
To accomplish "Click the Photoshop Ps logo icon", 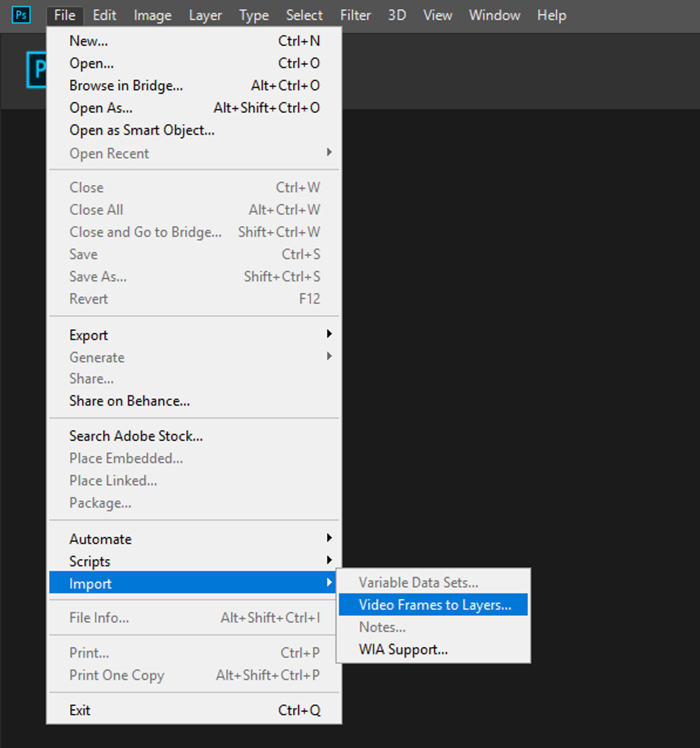I will click(x=21, y=15).
